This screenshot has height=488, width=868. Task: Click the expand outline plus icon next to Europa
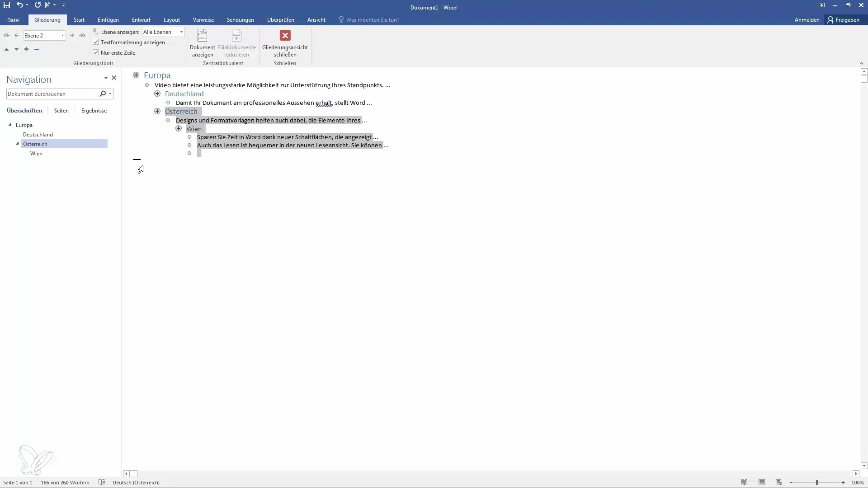point(136,75)
